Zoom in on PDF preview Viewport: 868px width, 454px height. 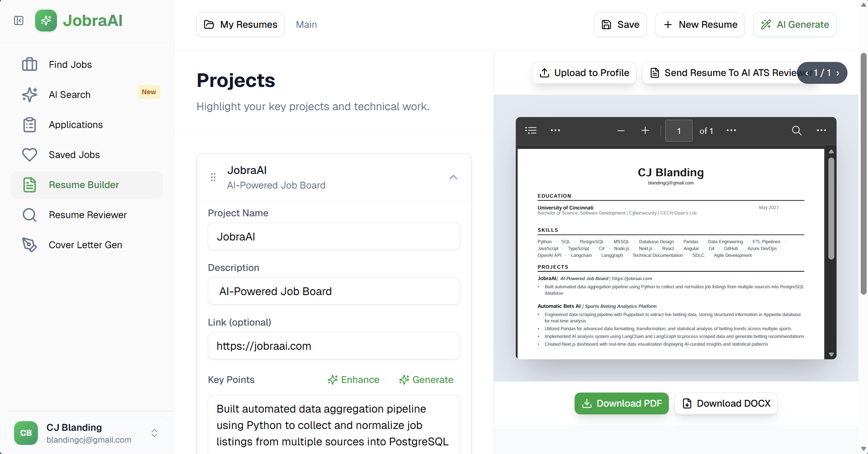(x=645, y=131)
